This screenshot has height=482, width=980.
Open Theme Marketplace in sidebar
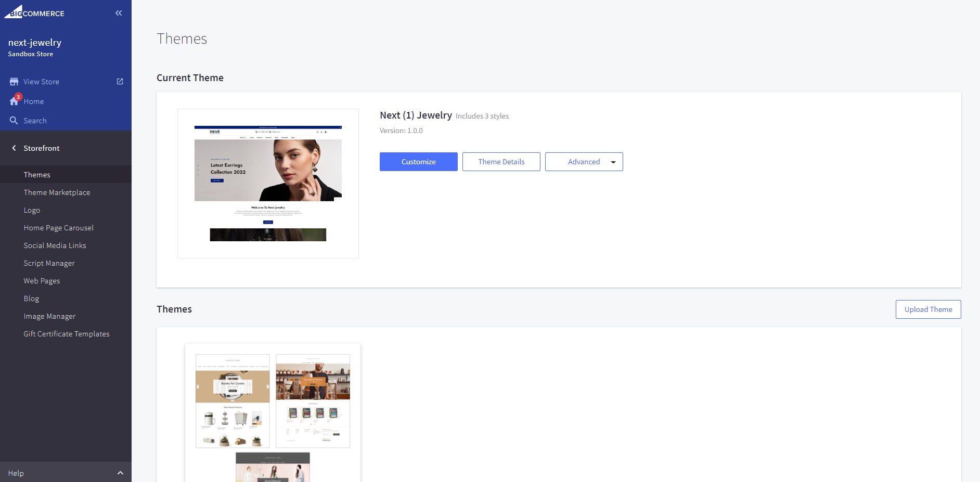tap(57, 192)
